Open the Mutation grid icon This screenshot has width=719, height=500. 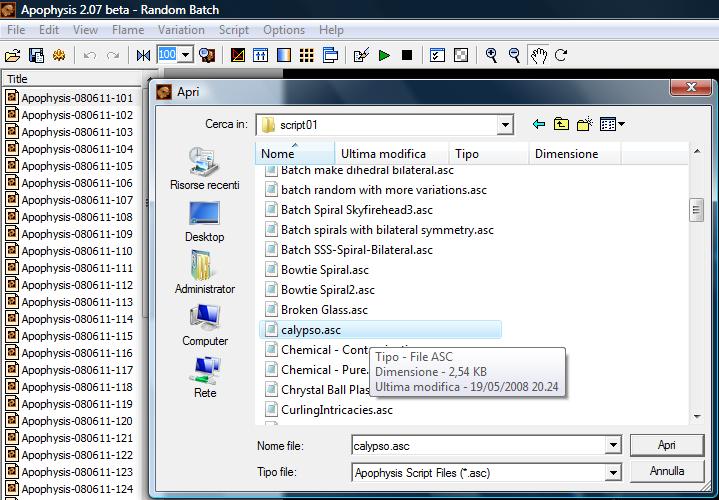[307, 56]
